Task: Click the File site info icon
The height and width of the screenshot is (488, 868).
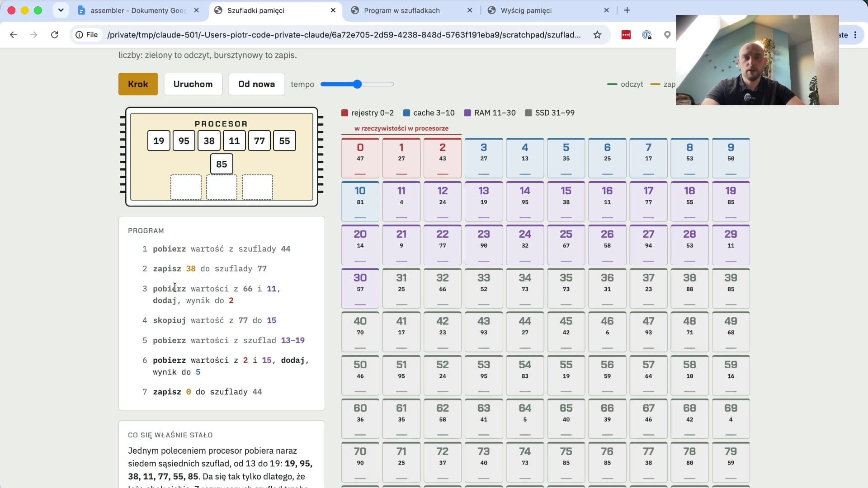Action: pos(86,35)
